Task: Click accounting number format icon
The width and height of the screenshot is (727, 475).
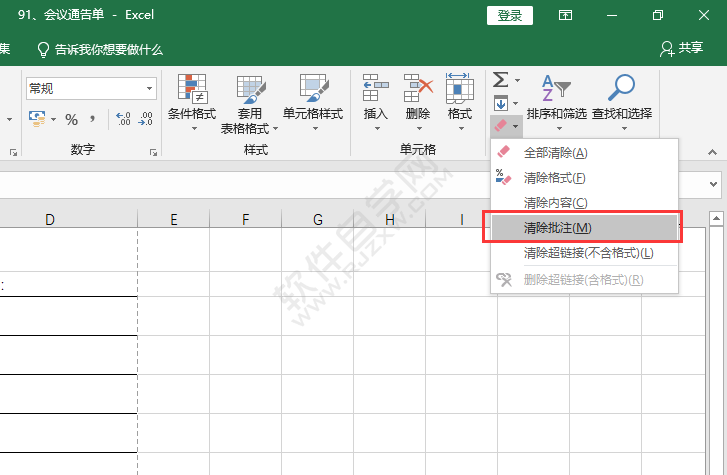Action: point(37,119)
